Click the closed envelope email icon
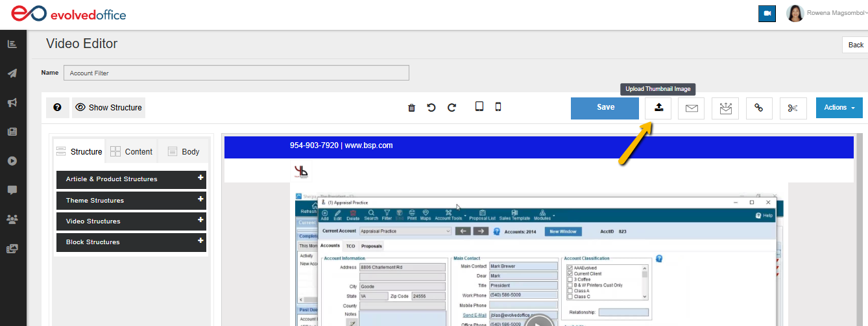This screenshot has height=326, width=868. point(692,108)
